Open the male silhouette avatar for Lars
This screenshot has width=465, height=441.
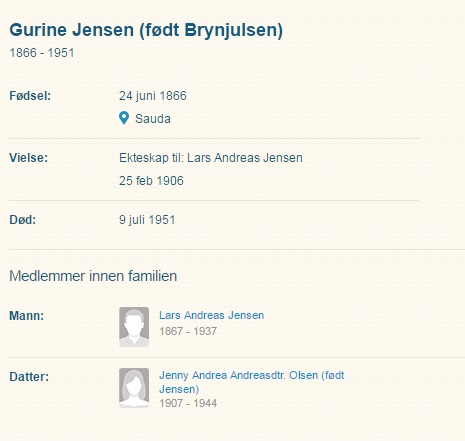tap(134, 327)
